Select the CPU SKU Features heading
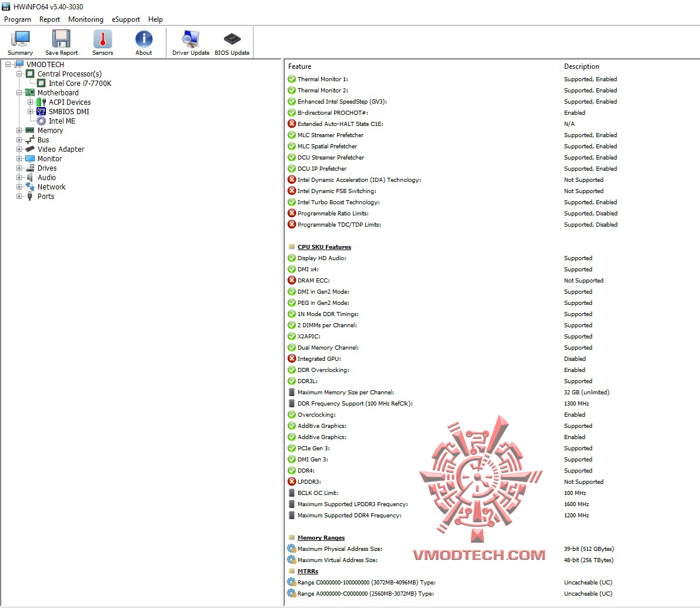Screen dimensions: 700x608 click(x=324, y=247)
